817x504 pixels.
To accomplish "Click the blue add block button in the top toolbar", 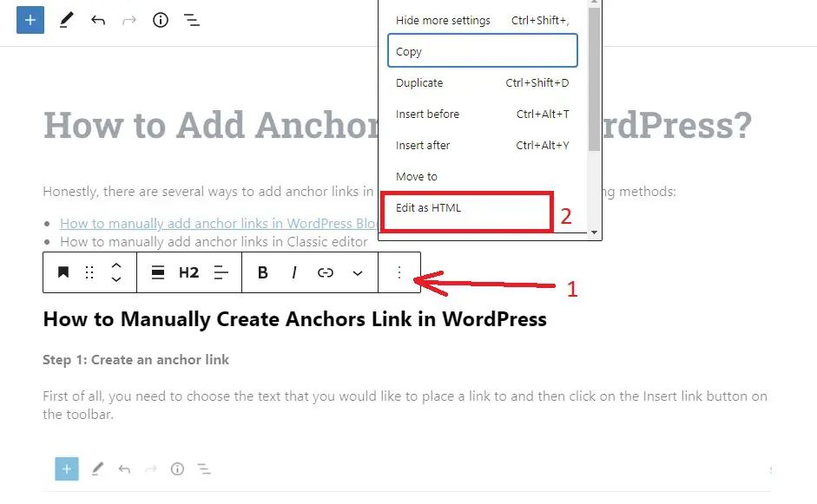I will (30, 20).
